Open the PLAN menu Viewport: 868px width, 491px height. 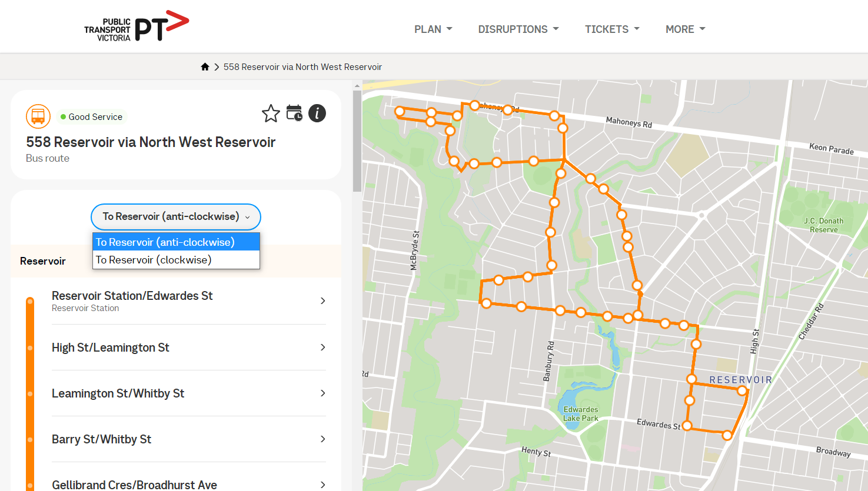click(x=433, y=29)
